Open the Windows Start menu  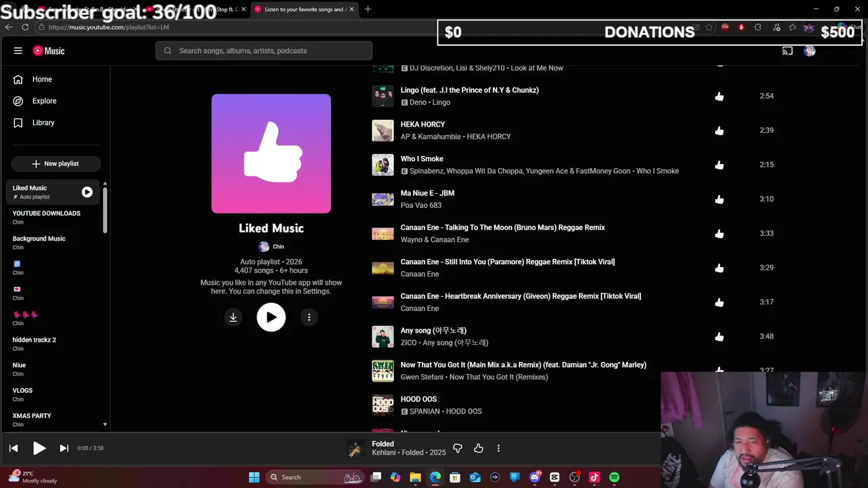tap(254, 477)
